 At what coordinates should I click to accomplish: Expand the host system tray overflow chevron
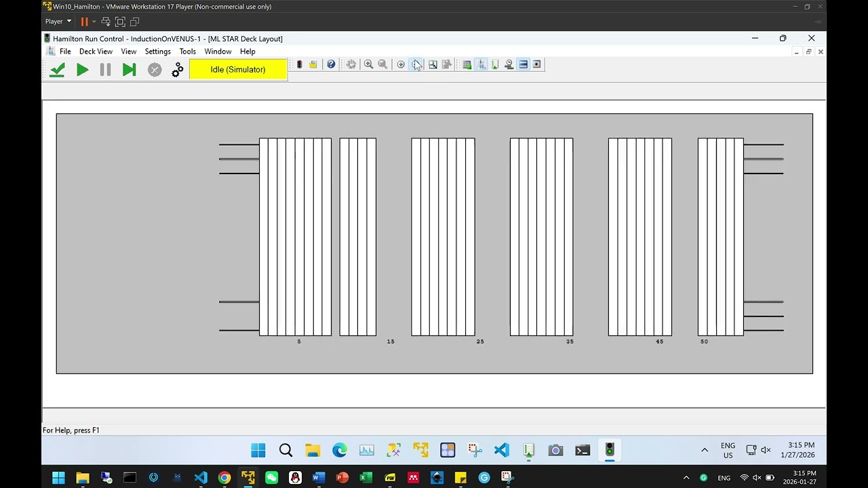click(686, 478)
